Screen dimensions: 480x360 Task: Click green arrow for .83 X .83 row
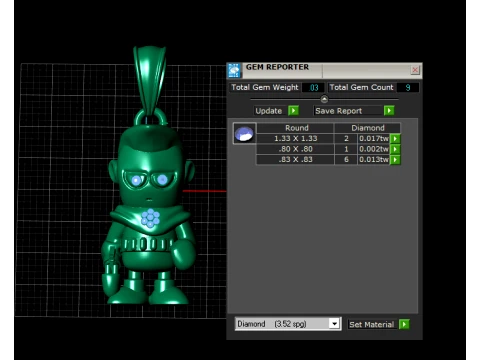395,160
